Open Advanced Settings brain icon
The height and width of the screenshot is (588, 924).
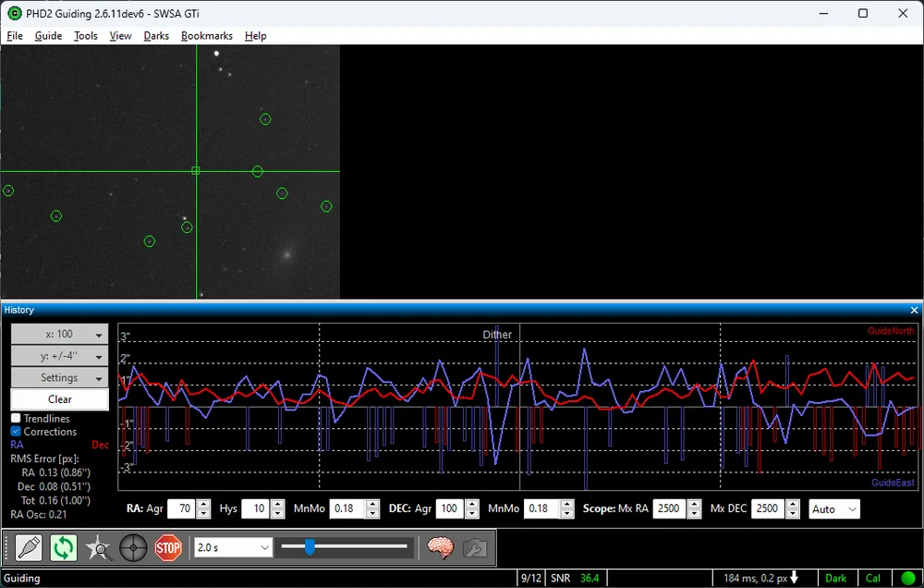(440, 548)
